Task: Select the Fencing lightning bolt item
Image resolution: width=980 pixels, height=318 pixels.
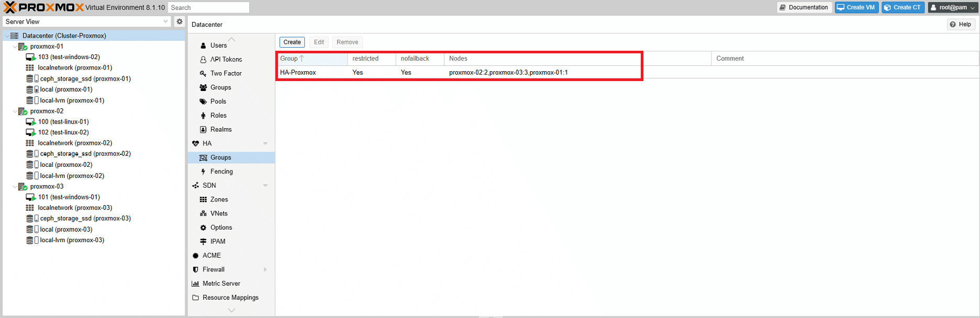Action: (x=221, y=172)
